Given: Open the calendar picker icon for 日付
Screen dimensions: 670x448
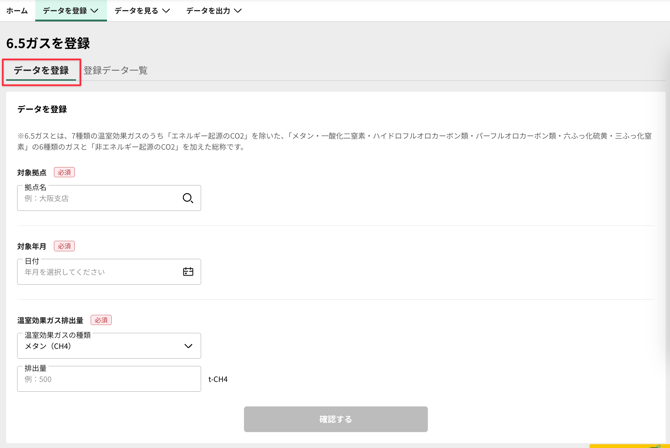Looking at the screenshot, I should pos(188,272).
